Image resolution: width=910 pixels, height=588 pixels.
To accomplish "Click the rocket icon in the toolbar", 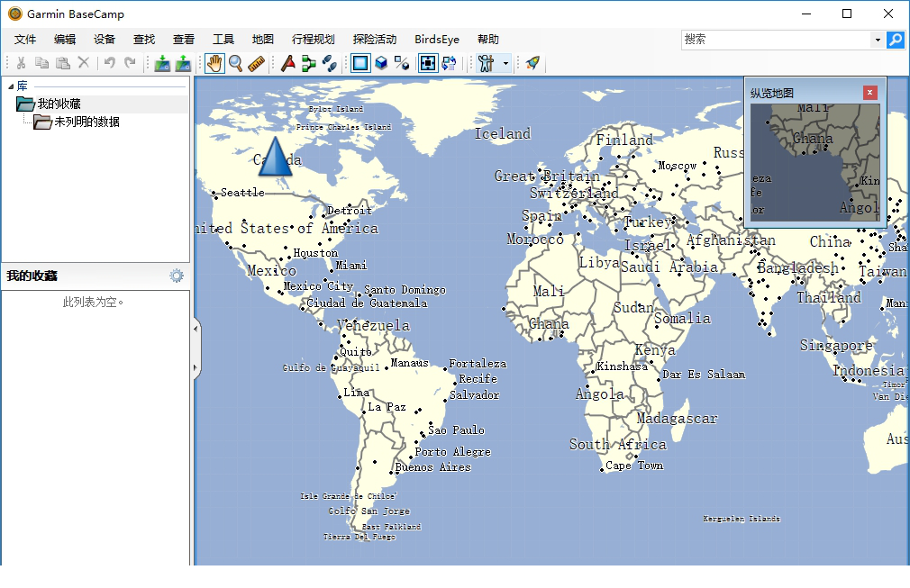I will pos(532,63).
